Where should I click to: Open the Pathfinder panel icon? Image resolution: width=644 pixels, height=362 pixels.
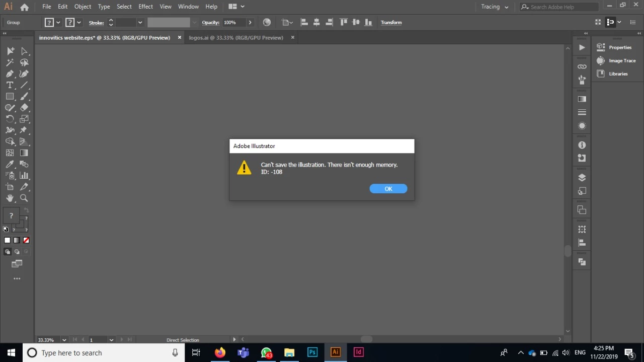click(x=582, y=262)
